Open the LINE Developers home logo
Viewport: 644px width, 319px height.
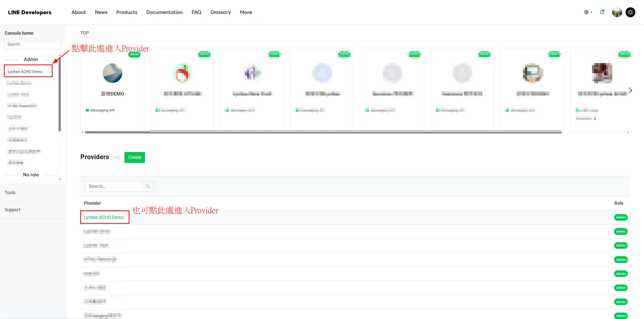tap(30, 12)
